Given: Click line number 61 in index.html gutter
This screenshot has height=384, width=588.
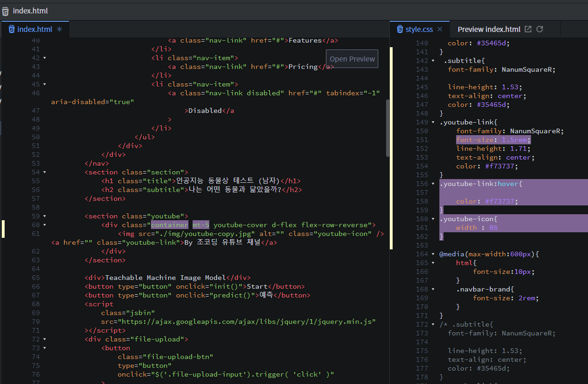Looking at the screenshot, I should [36, 234].
